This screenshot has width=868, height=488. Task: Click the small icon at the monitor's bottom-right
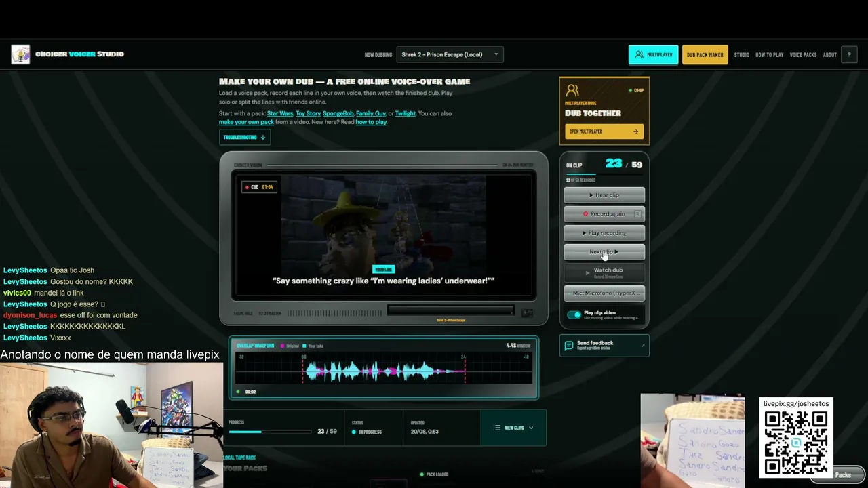(x=527, y=313)
